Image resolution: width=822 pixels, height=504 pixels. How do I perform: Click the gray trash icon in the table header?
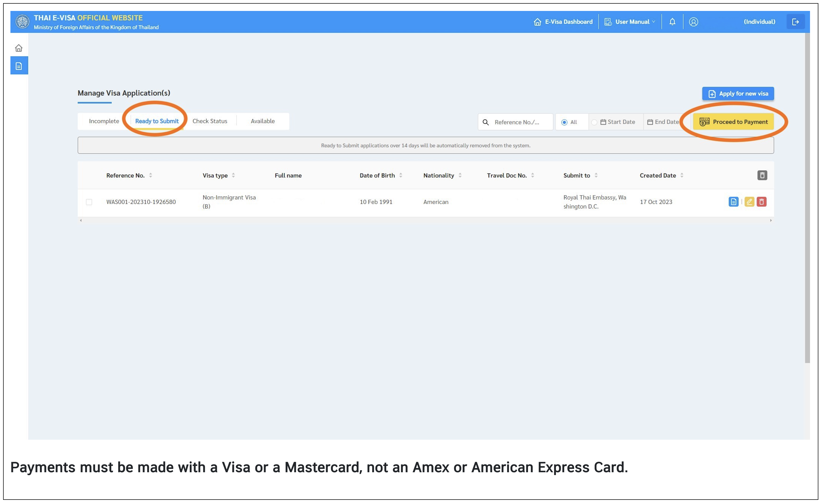pos(762,175)
